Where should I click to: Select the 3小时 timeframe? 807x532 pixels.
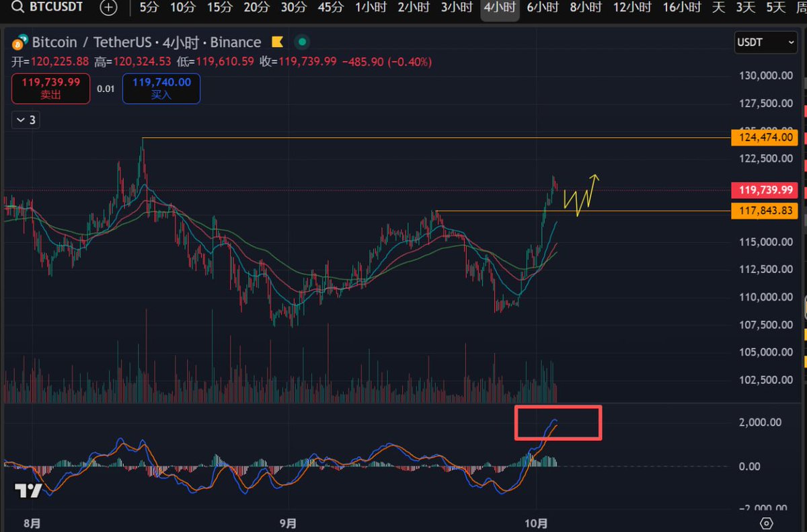(x=456, y=8)
